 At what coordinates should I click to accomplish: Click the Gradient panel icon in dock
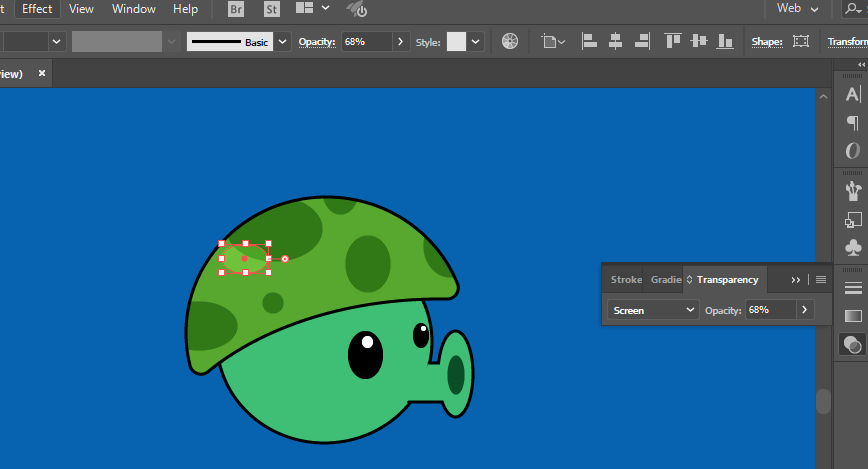pyautogui.click(x=852, y=316)
